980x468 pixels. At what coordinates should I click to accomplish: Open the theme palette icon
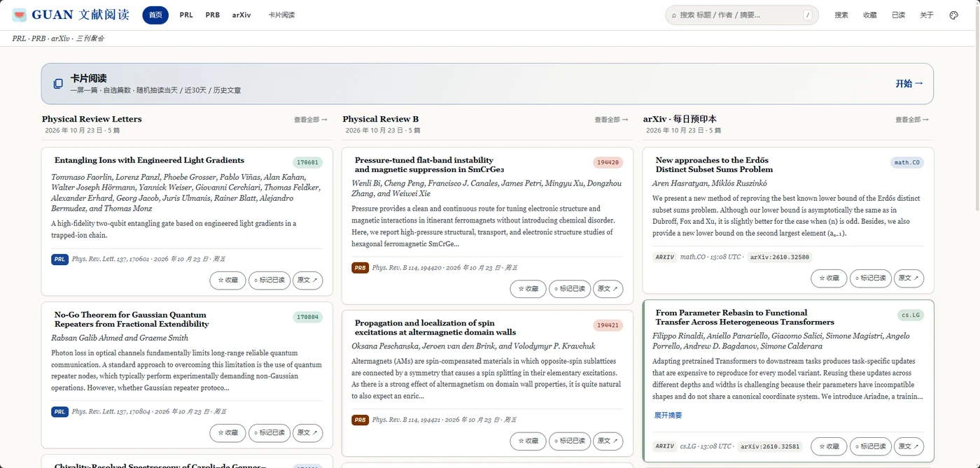(x=953, y=15)
